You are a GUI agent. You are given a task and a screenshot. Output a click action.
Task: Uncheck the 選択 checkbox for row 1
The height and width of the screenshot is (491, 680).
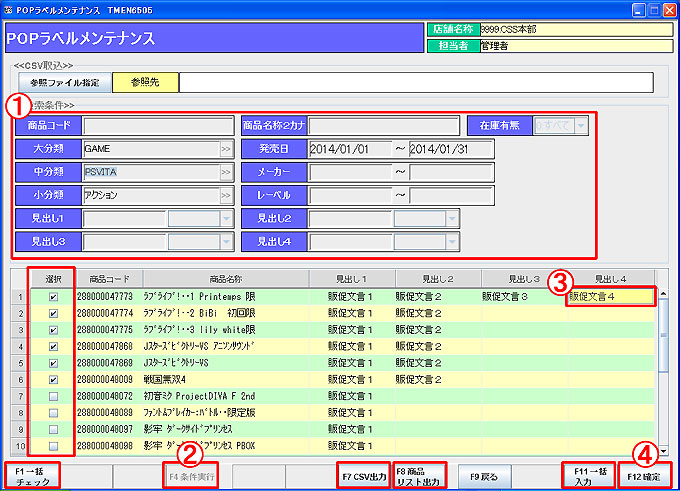pos(53,297)
